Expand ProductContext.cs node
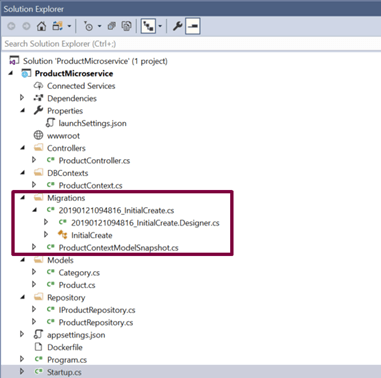This screenshot has width=381, height=378. pyautogui.click(x=34, y=185)
